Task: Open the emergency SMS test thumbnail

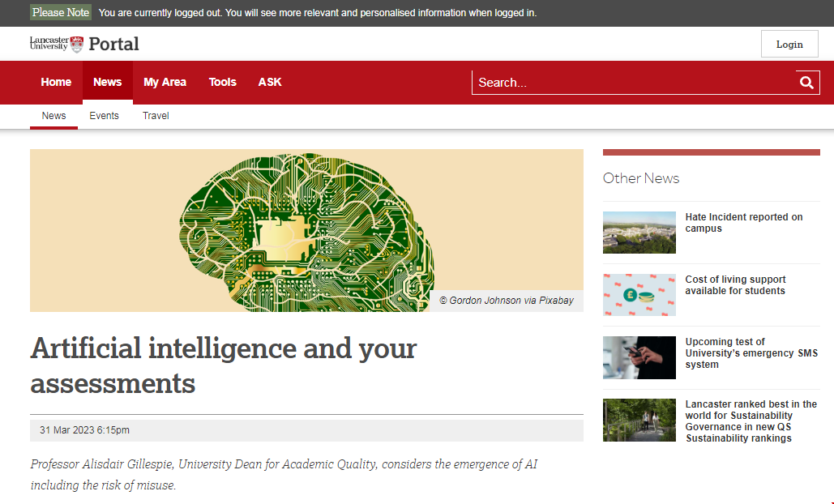Action: pyautogui.click(x=639, y=357)
